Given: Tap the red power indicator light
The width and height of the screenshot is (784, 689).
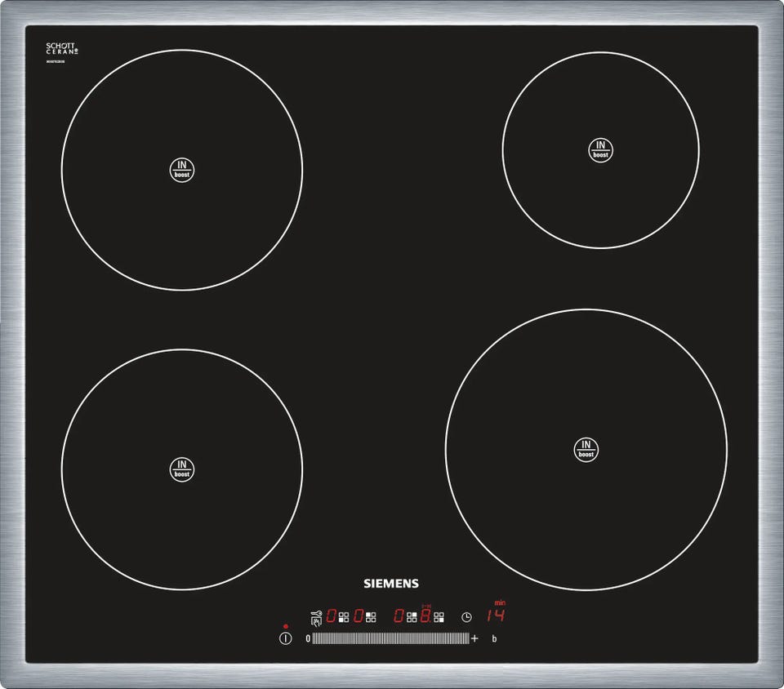Looking at the screenshot, I should coord(286,626).
